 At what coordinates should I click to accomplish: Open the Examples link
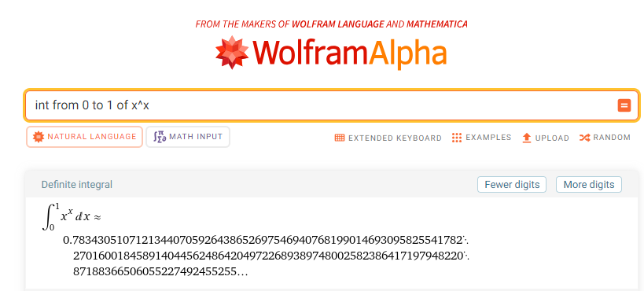coord(481,138)
